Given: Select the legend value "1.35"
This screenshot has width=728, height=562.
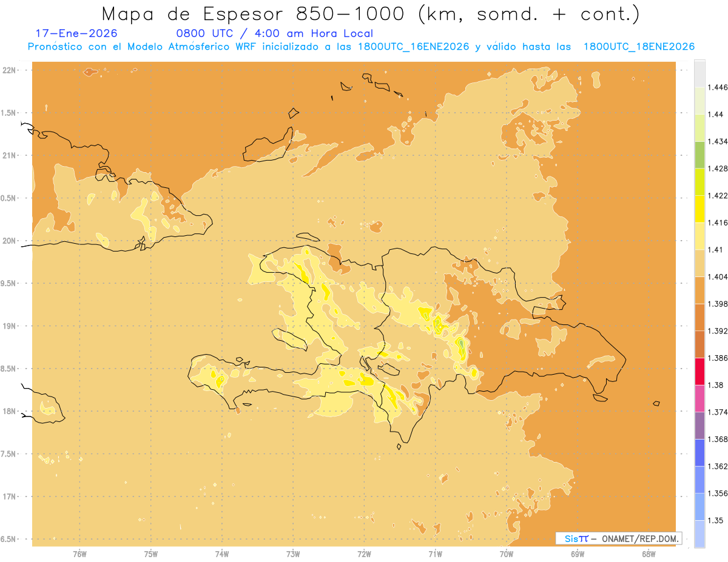Looking at the screenshot, I should (x=716, y=521).
